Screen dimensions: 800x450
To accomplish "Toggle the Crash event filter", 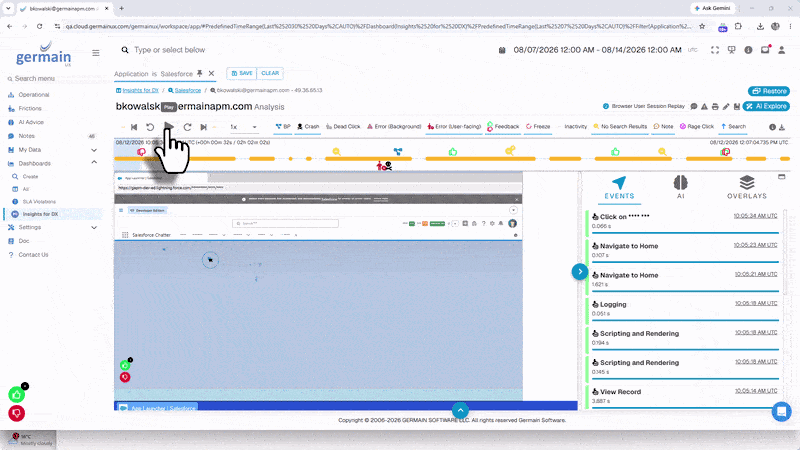I will 308,127.
